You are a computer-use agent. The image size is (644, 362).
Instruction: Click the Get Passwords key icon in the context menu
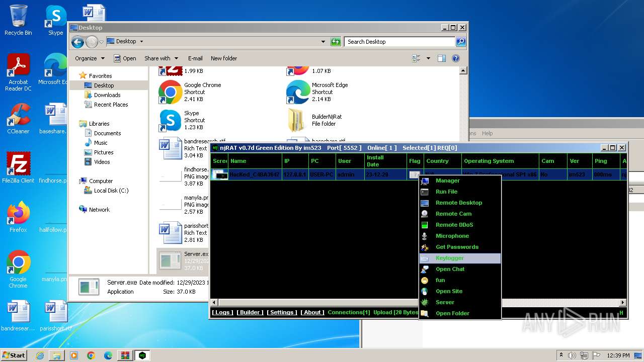pyautogui.click(x=425, y=247)
